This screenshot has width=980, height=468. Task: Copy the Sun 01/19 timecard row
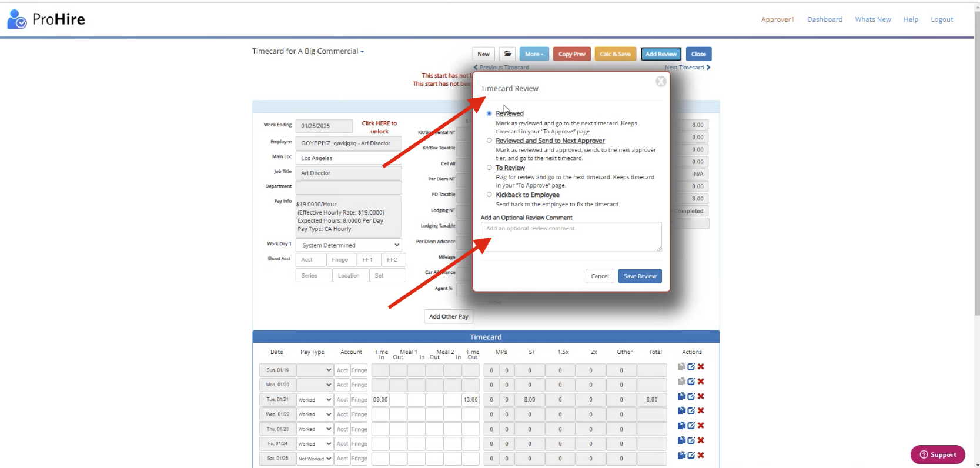point(681,367)
